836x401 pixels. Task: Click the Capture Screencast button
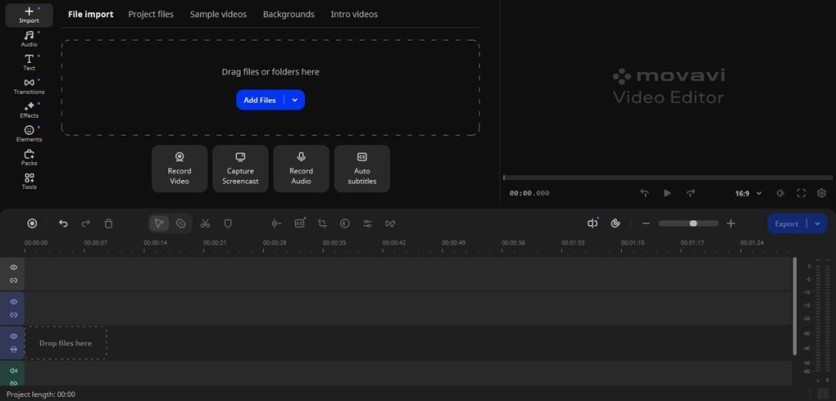click(240, 169)
